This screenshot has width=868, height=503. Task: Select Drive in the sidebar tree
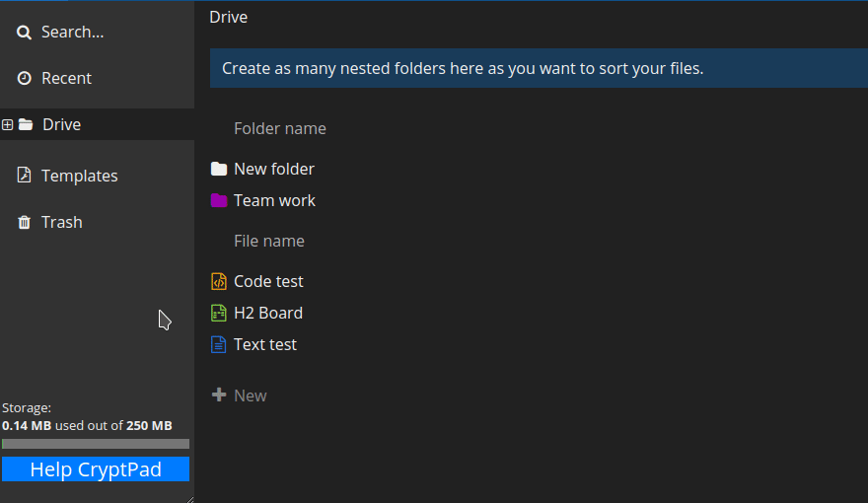click(61, 124)
